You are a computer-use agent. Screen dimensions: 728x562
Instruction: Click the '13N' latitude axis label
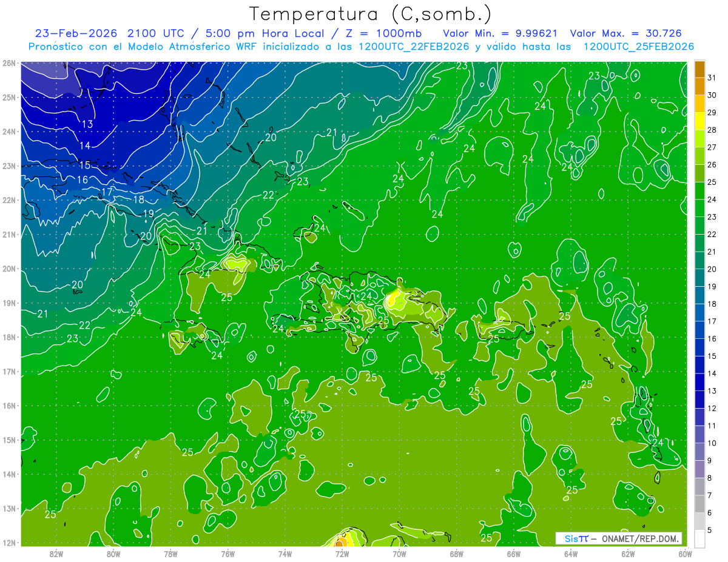8,508
